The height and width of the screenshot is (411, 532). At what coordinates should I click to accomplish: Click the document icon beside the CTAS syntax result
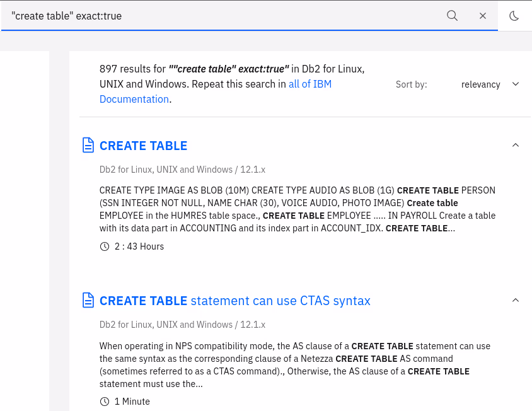pos(88,300)
